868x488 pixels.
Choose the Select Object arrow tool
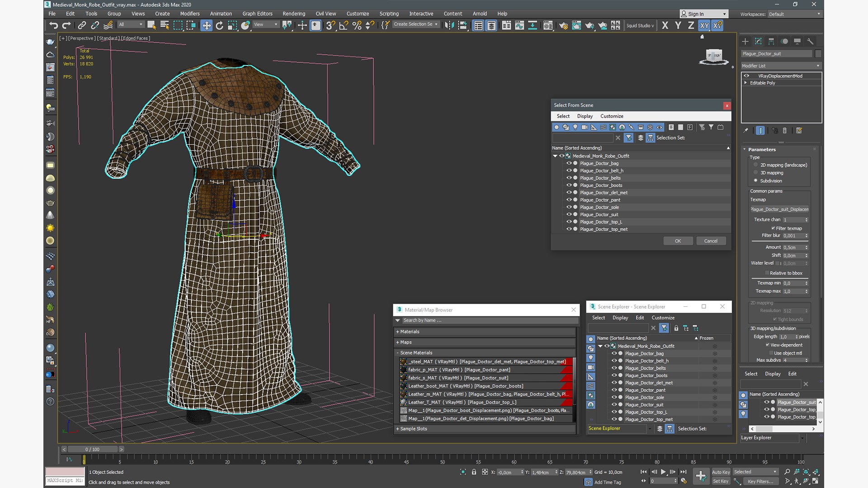151,25
